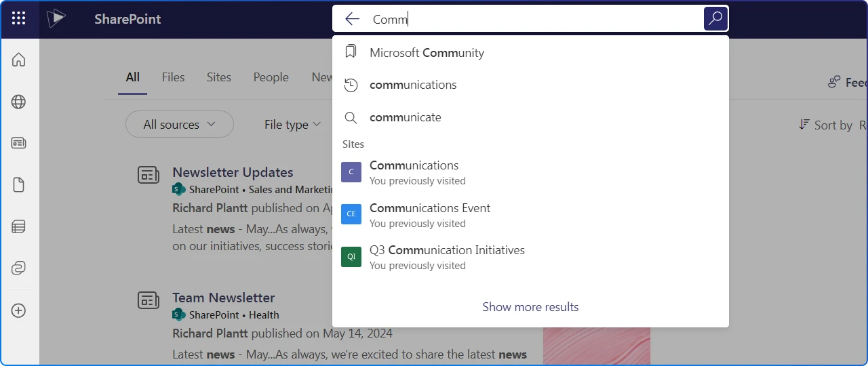Image resolution: width=868 pixels, height=366 pixels.
Task: Open the app launcher waffle icon
Action: pos(19,19)
